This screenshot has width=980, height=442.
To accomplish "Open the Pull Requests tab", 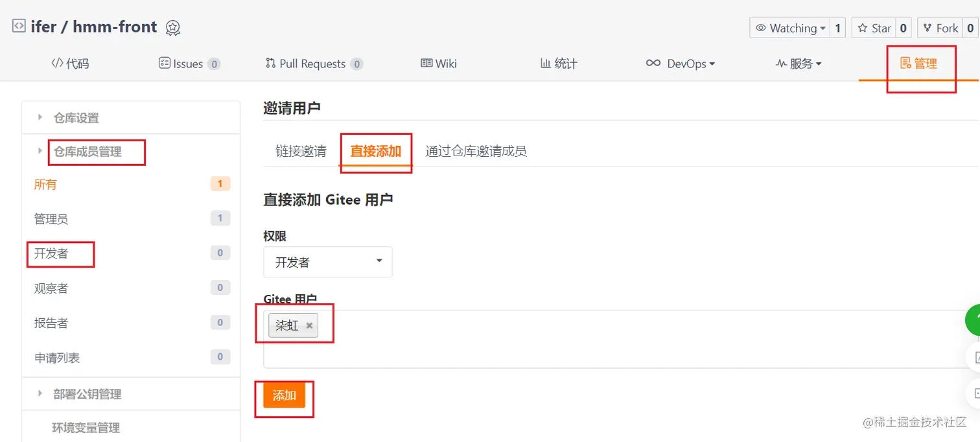I will (x=314, y=64).
